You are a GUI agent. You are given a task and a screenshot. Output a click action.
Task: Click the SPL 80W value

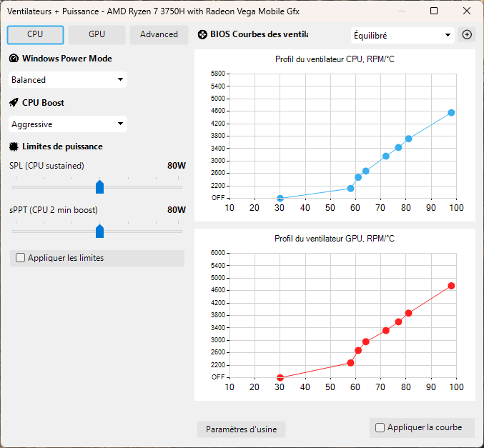tap(177, 166)
